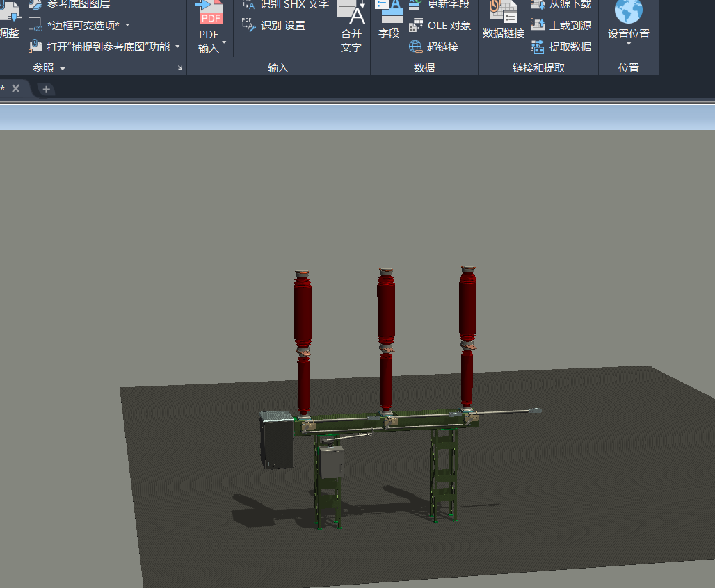
Task: Open 数据链接 tool
Action: [504, 20]
